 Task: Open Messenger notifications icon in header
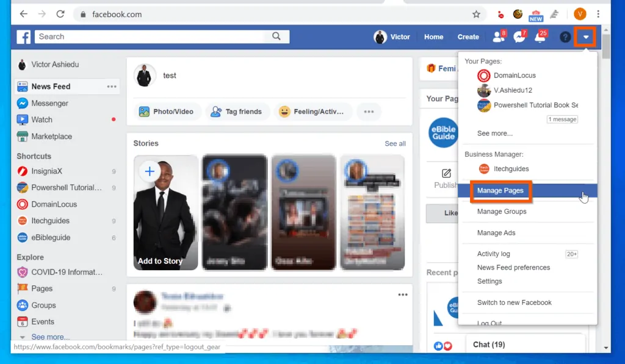pyautogui.click(x=520, y=36)
